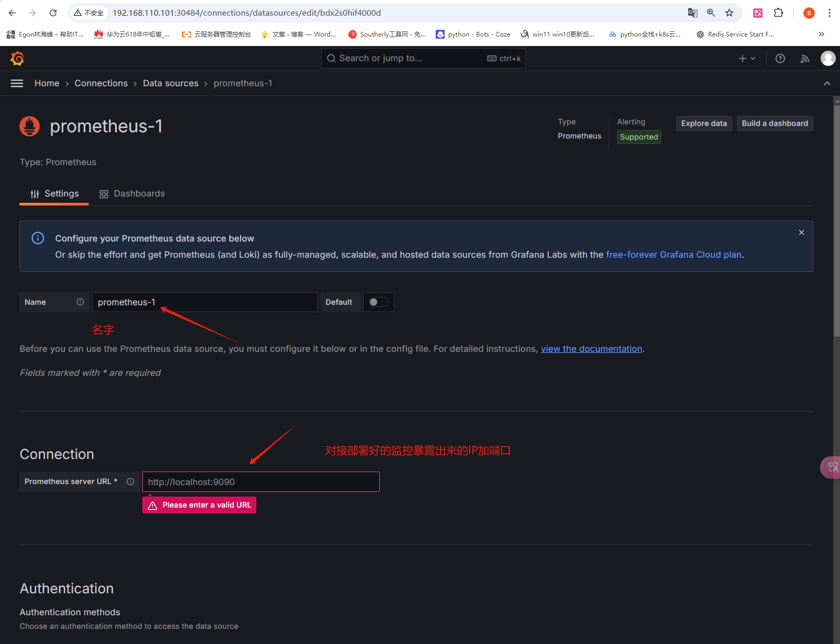The image size is (840, 644).
Task: Bookmark this page with star icon
Action: point(729,13)
